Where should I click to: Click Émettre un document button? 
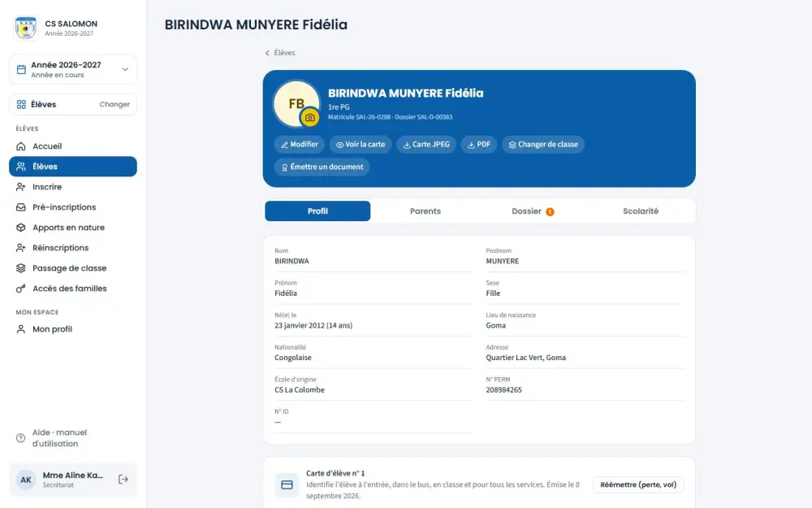pyautogui.click(x=322, y=167)
